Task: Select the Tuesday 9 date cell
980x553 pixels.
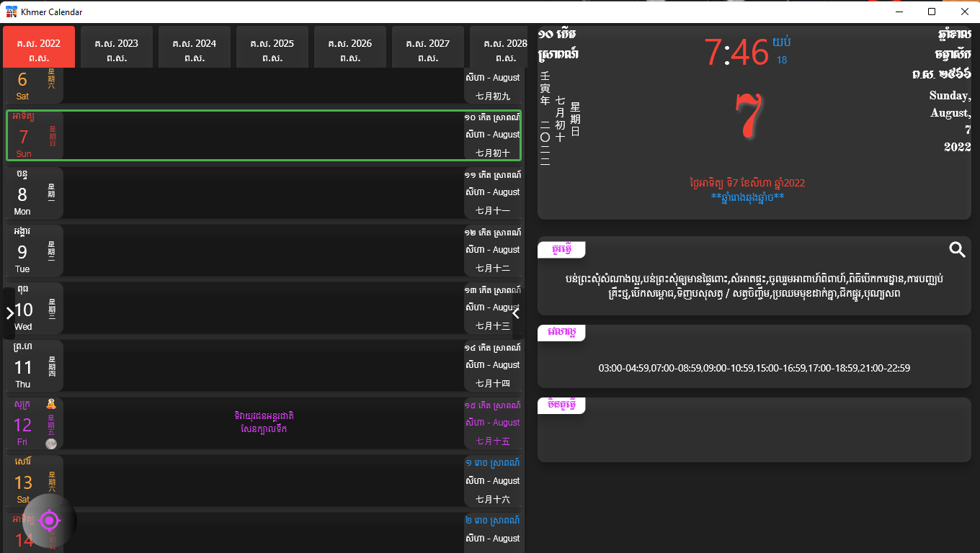Action: (x=34, y=250)
